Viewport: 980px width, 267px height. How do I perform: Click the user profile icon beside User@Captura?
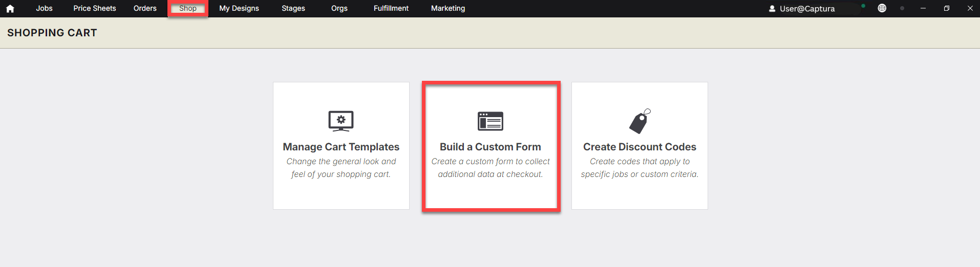(772, 9)
